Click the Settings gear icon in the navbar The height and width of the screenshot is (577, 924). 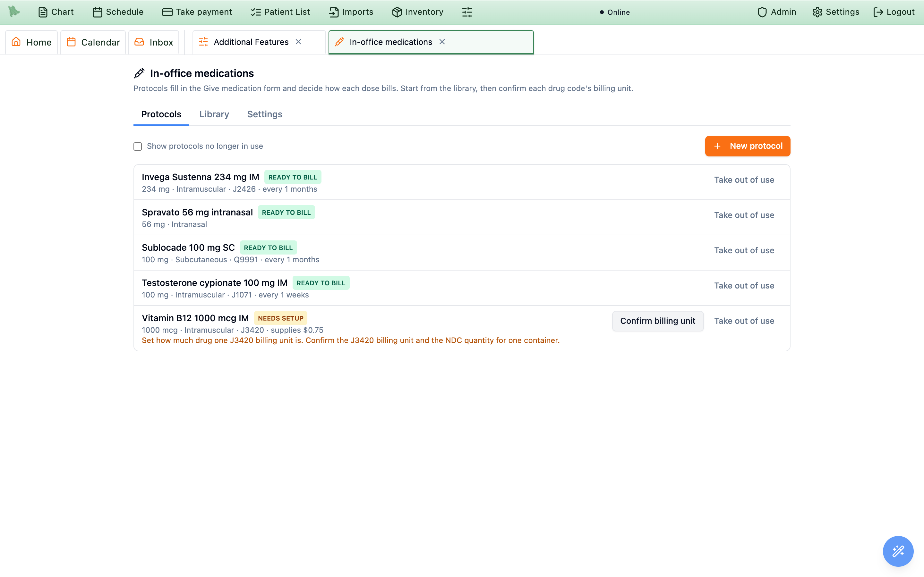(x=817, y=12)
